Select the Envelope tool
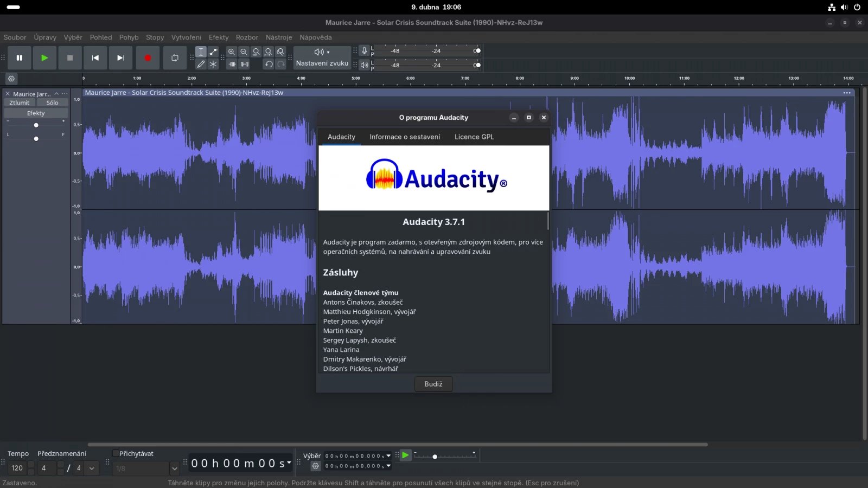868x488 pixels. 213,52
